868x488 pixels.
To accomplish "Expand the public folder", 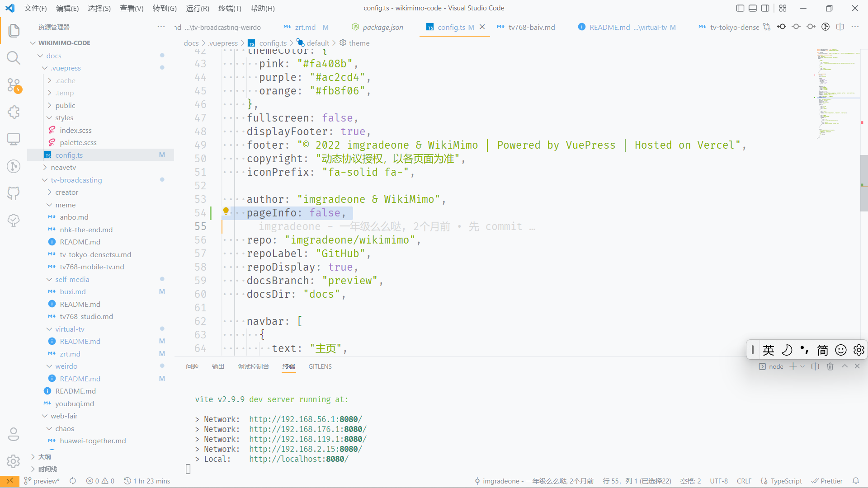I will tap(66, 105).
